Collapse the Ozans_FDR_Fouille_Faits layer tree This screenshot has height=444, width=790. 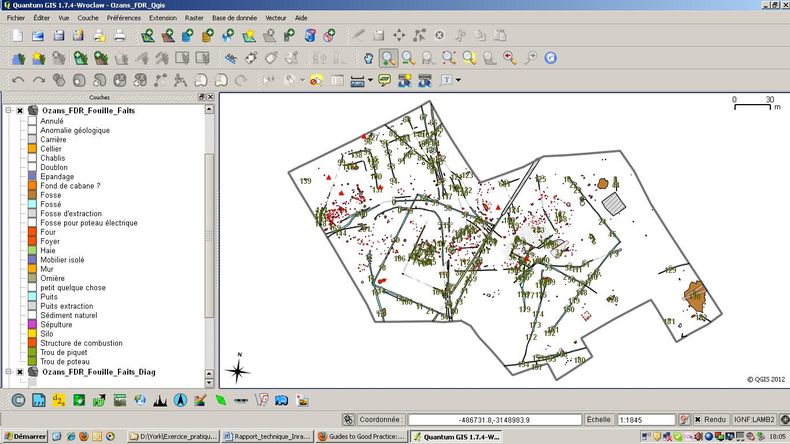click(x=8, y=110)
